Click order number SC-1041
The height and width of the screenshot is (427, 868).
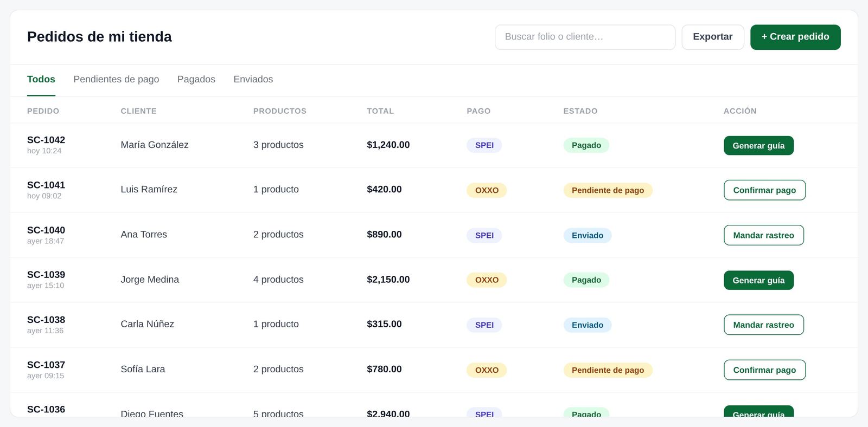pos(46,185)
